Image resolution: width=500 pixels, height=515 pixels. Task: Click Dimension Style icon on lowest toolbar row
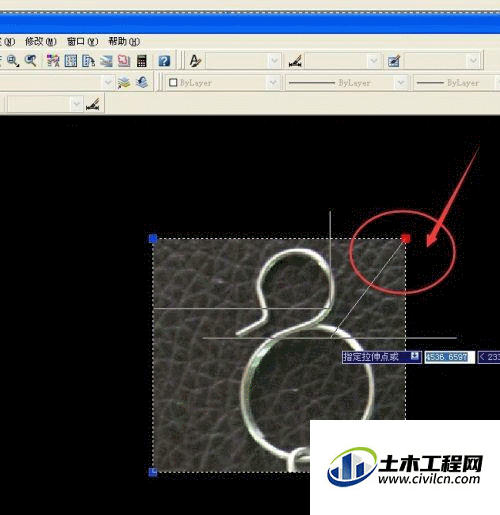click(x=93, y=104)
